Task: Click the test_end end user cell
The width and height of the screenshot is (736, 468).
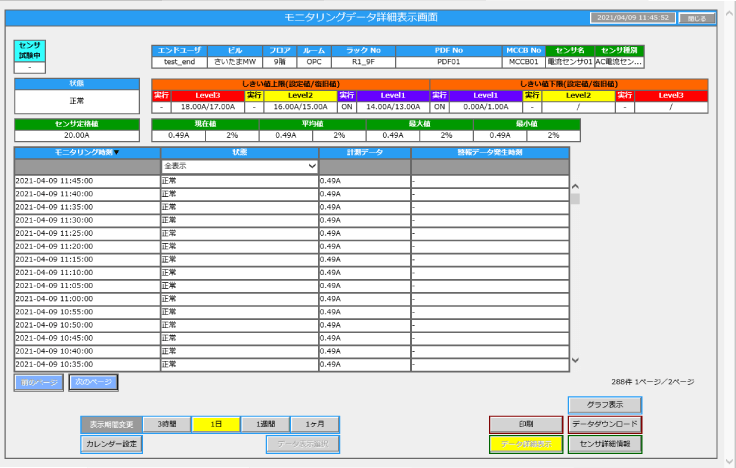Action: pos(179,62)
